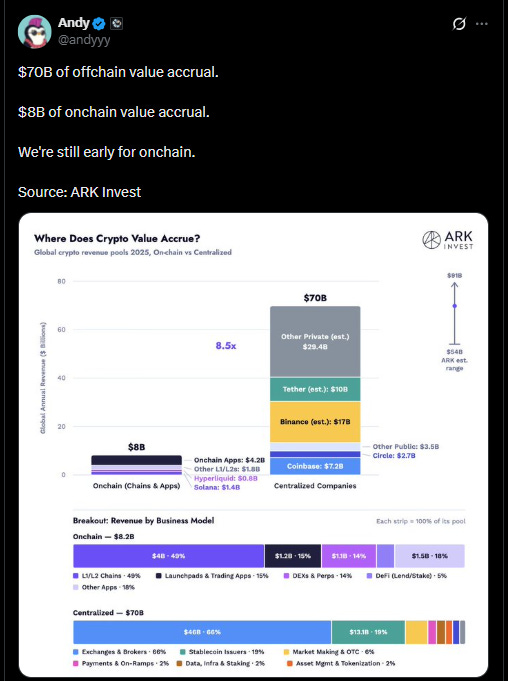Click the DEXs & Perps legend swatch
The height and width of the screenshot is (681, 508).
286,576
